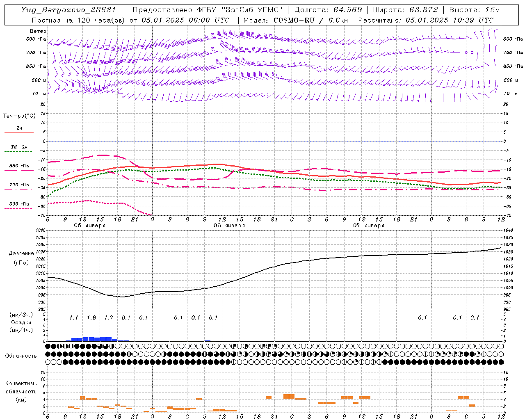
Task: Click the Широта: 63.872 value
Action: coord(406,10)
